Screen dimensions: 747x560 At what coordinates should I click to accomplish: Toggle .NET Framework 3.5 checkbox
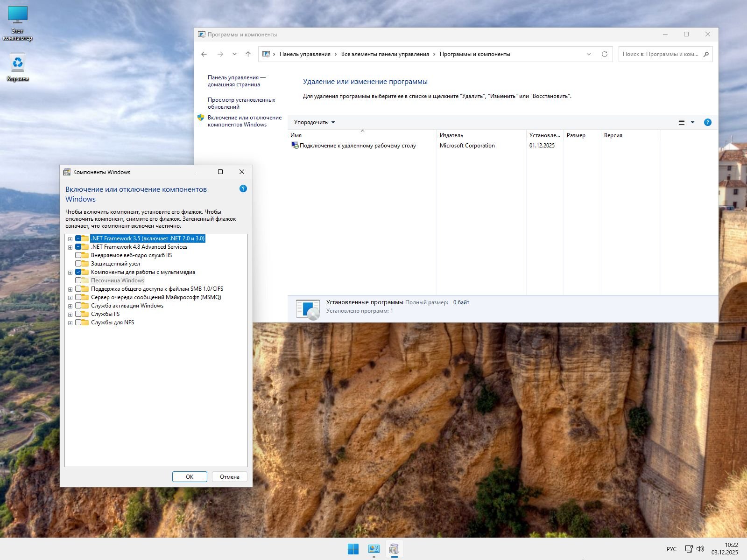(78, 238)
